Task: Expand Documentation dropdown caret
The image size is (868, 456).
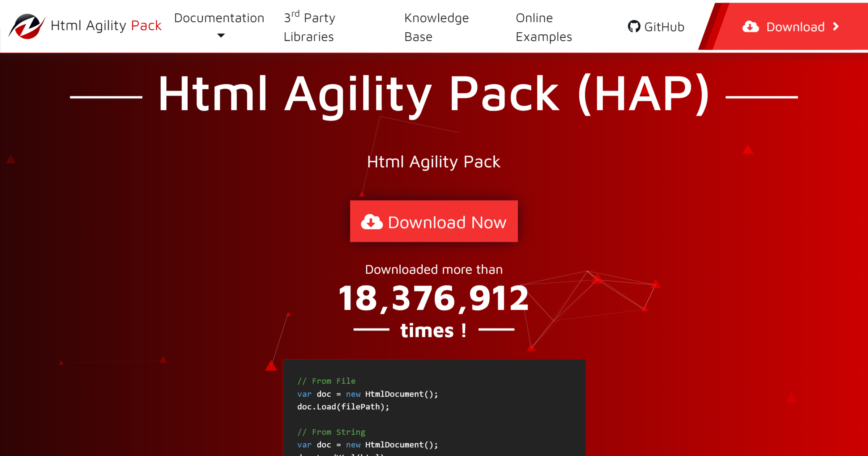Action: coord(221,35)
